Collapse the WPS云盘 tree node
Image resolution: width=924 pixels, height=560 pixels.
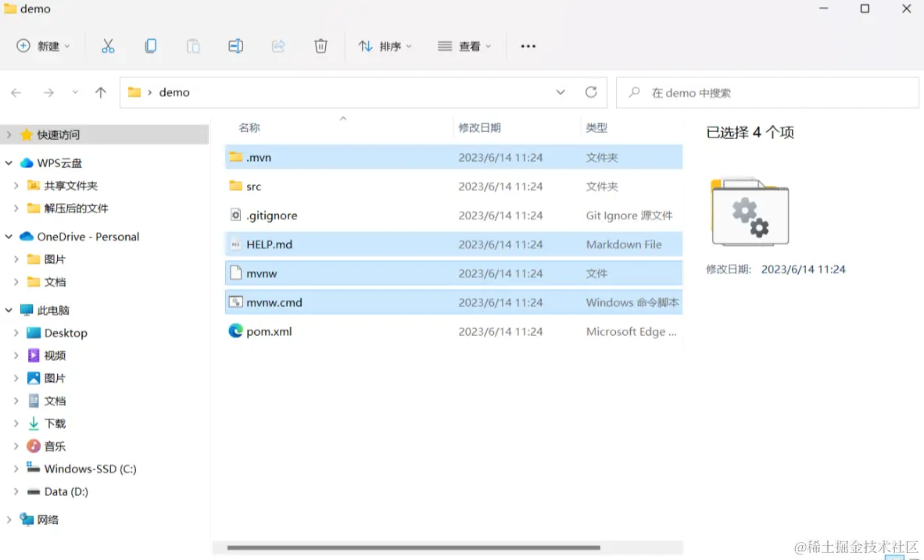(x=9, y=163)
